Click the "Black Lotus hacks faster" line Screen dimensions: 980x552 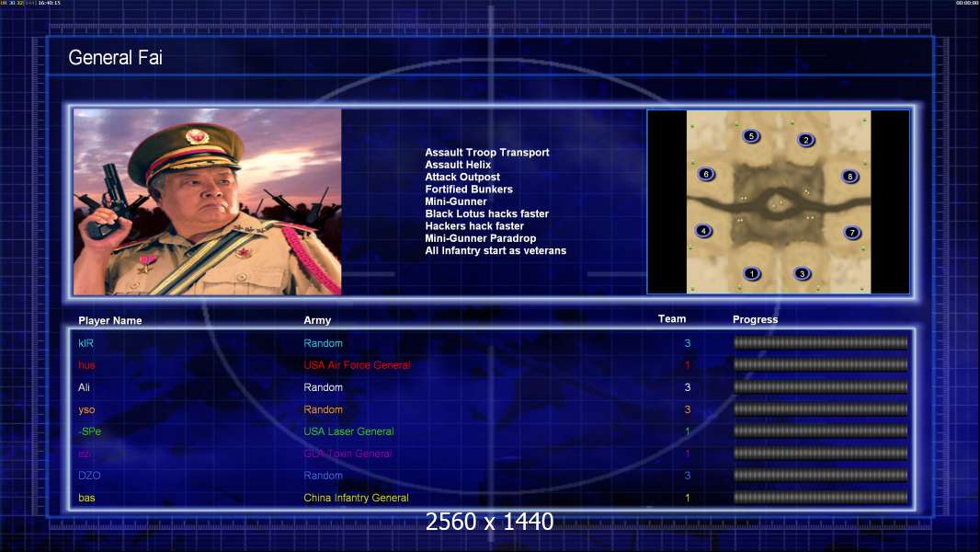coord(487,213)
